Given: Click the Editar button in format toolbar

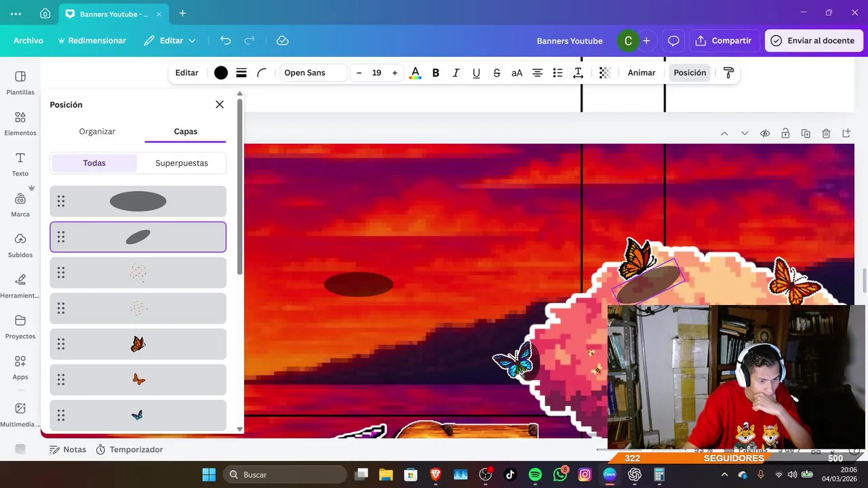Looking at the screenshot, I should pyautogui.click(x=187, y=73).
